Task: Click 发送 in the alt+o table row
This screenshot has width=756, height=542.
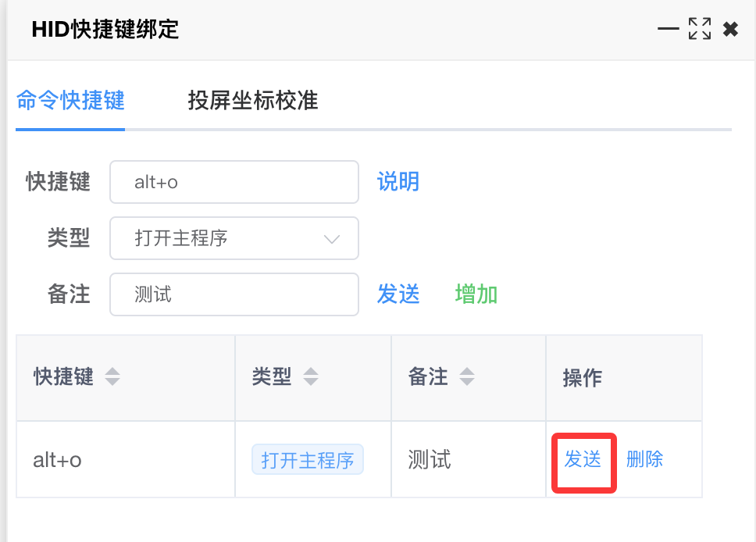Action: (583, 459)
